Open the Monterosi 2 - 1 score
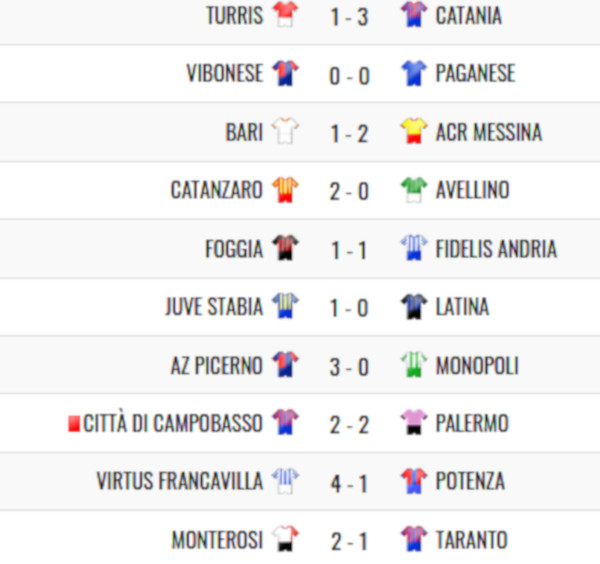Image resolution: width=600 pixels, height=564 pixels. click(x=349, y=541)
